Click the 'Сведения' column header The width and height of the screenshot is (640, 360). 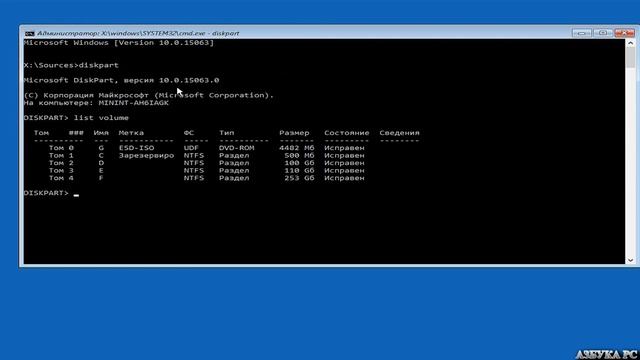(399, 133)
